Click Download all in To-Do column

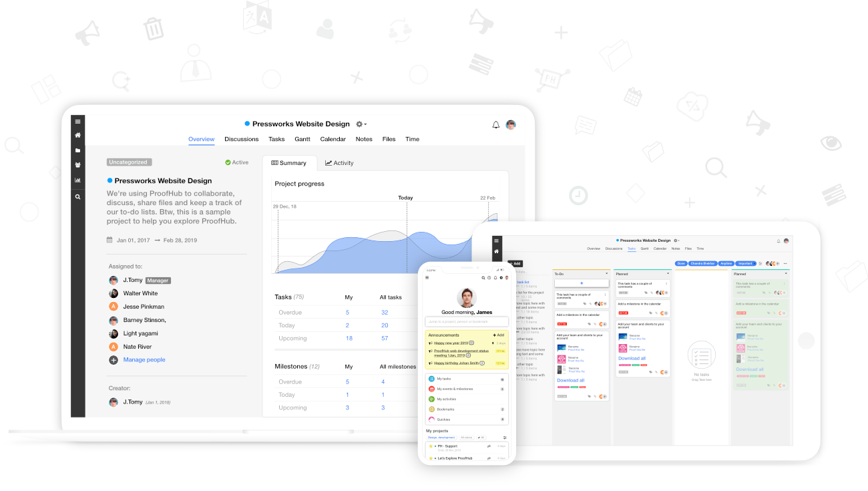[x=571, y=381]
